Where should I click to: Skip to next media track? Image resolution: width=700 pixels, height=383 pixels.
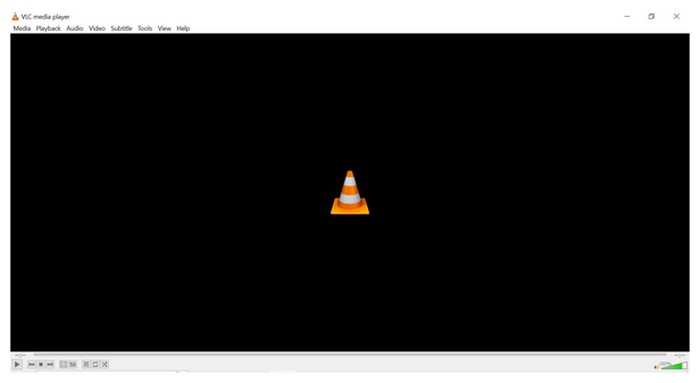[50, 365]
